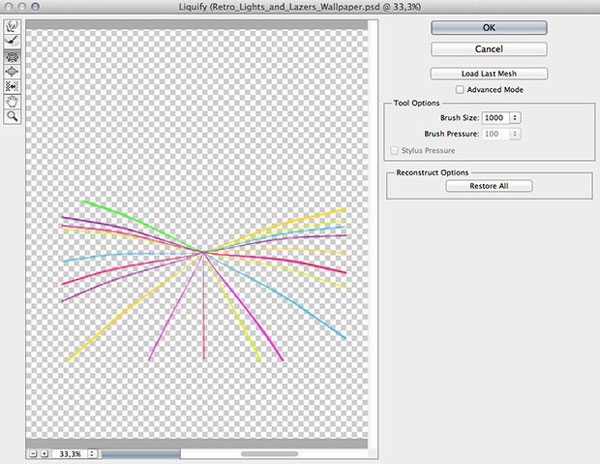Enable the Advanced Mode checkbox
This screenshot has width=600, height=464.
click(460, 90)
